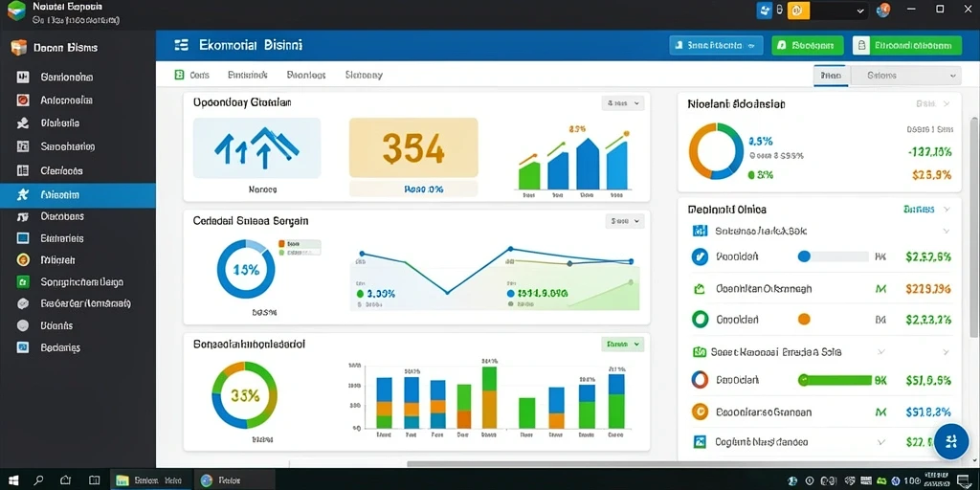Click the blue icon in the title bar
Screen dimensions: 980x490
pos(764,10)
